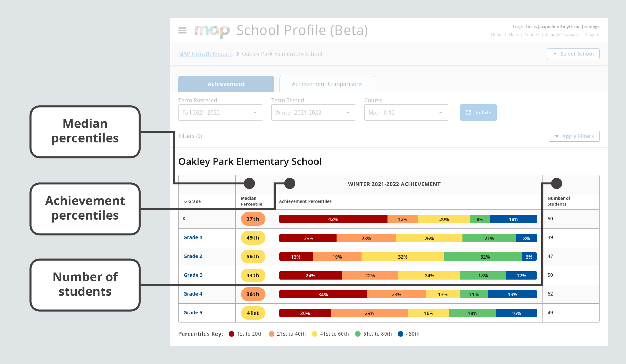Click the Grade 4 achievement percentile bar

pos(407,294)
